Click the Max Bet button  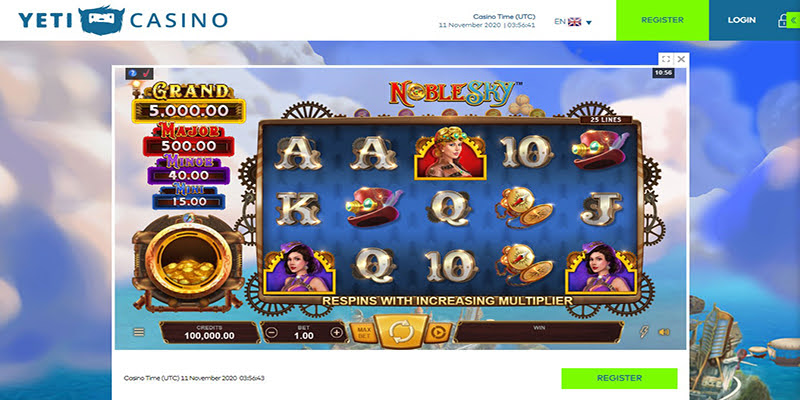tap(363, 333)
